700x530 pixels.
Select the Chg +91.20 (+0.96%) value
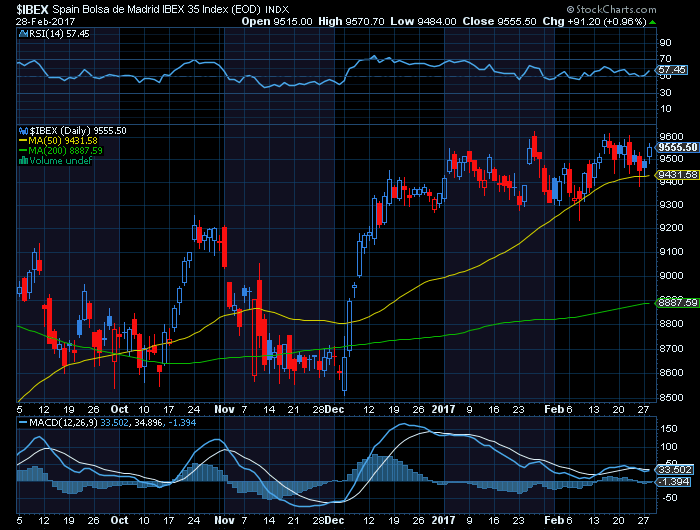pos(594,21)
